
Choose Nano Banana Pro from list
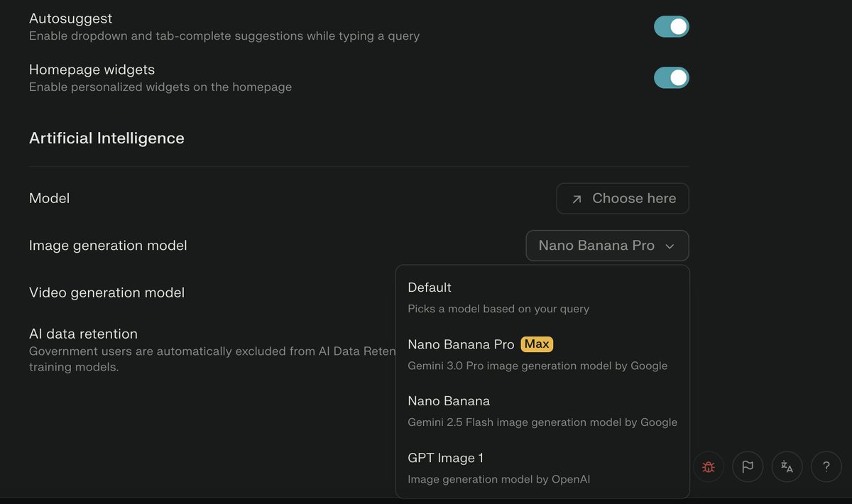click(x=542, y=354)
